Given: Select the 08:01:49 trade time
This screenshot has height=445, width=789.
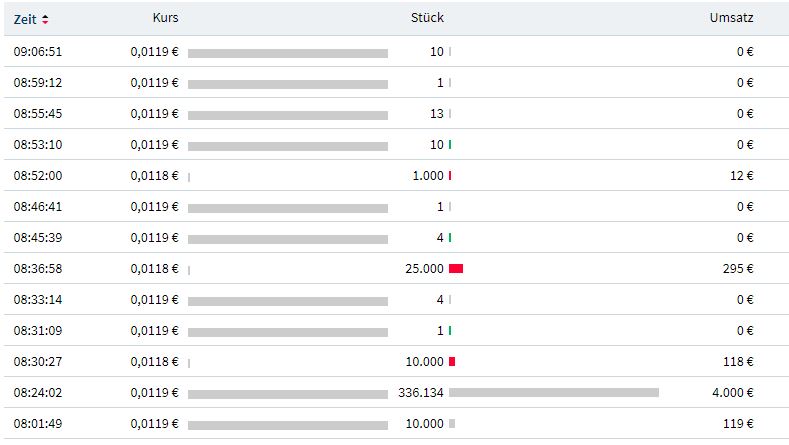Looking at the screenshot, I should pyautogui.click(x=38, y=424).
